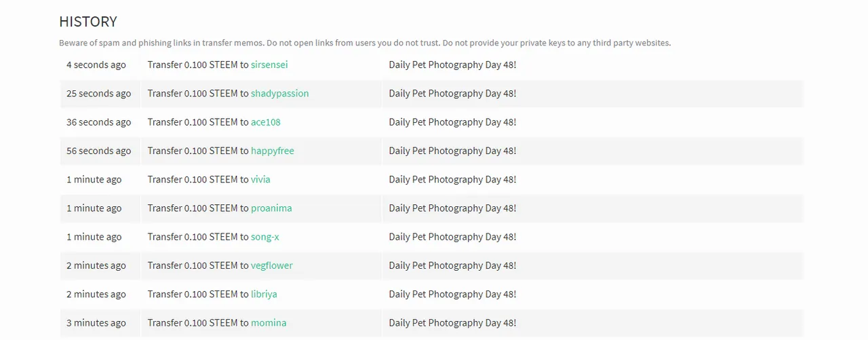The width and height of the screenshot is (868, 340).
Task: Click the memo in the momina transfer row
Action: [452, 323]
